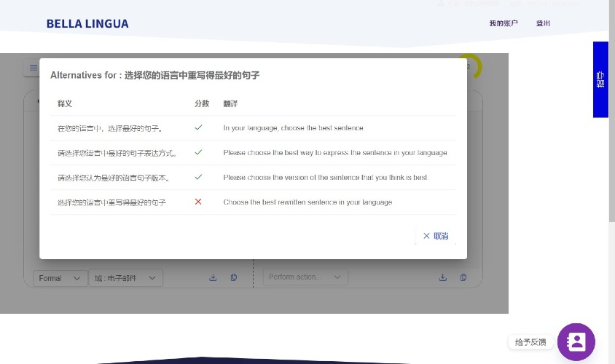The height and width of the screenshot is (364, 615).
Task: Click translation 'Please choose the version of the sentence'
Action: [x=325, y=177]
